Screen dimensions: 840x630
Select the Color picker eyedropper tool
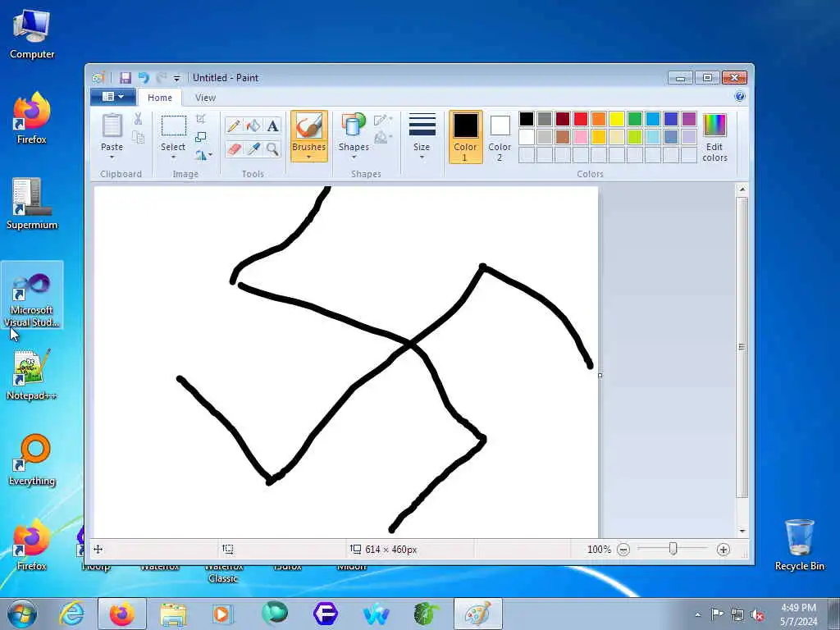click(x=253, y=149)
